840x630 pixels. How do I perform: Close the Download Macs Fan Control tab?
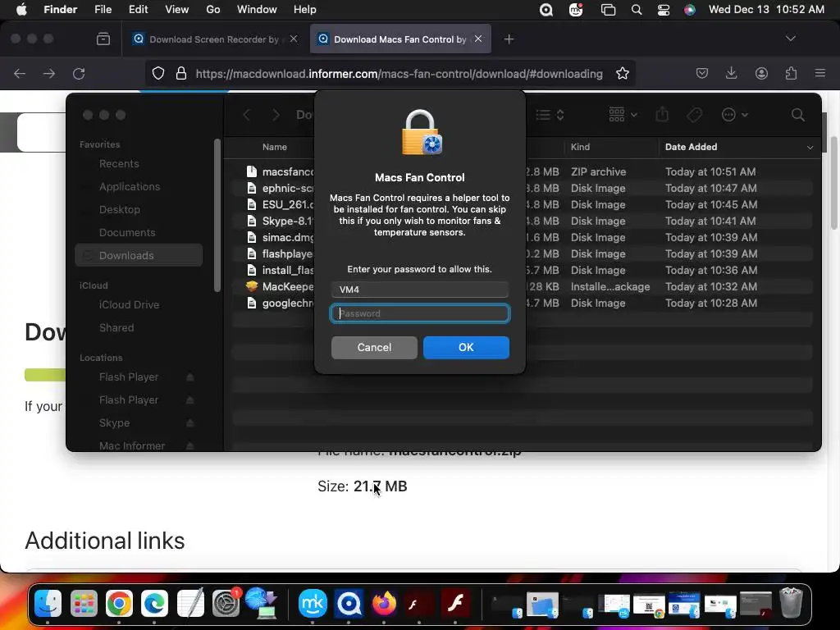click(x=478, y=39)
